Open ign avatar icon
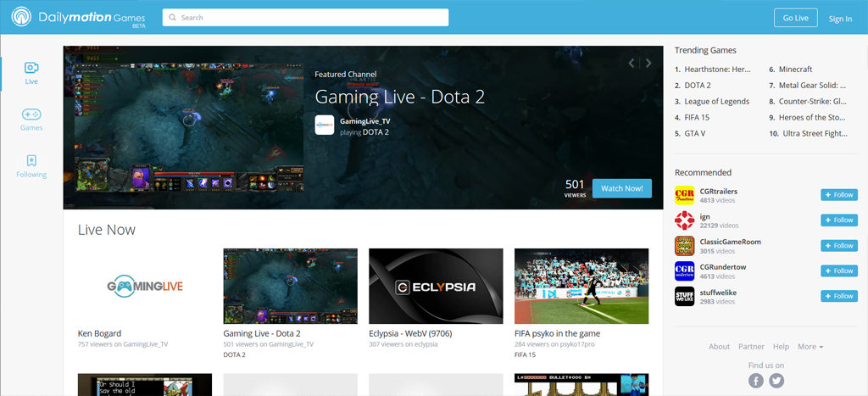This screenshot has width=868, height=396. point(684,220)
